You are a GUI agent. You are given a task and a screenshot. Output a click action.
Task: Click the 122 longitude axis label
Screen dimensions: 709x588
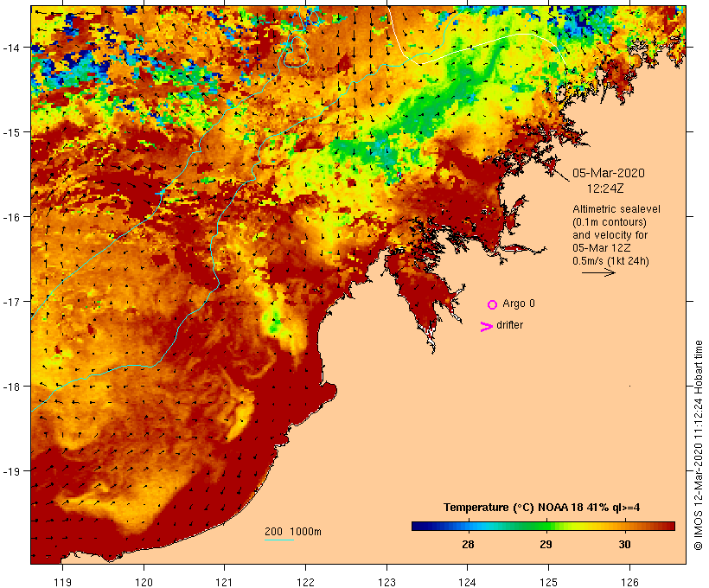coord(306,582)
